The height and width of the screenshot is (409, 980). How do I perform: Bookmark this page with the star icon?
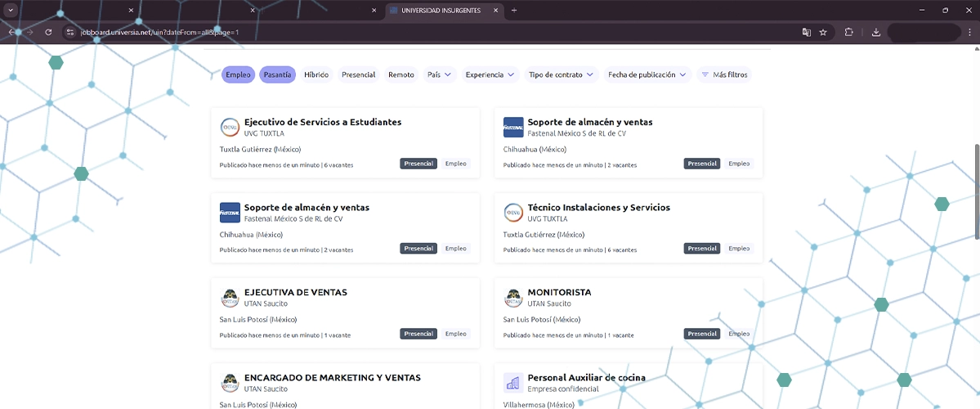[x=823, y=32]
